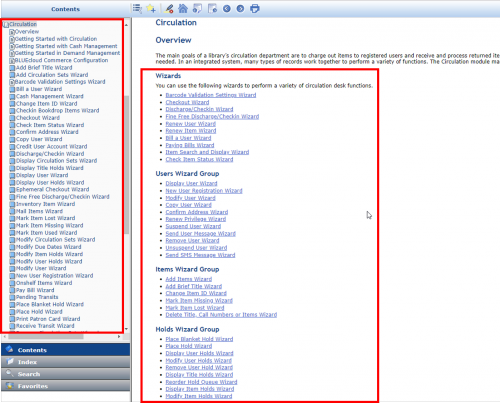
Task: Open Add Items Wizard link
Action: (x=189, y=279)
